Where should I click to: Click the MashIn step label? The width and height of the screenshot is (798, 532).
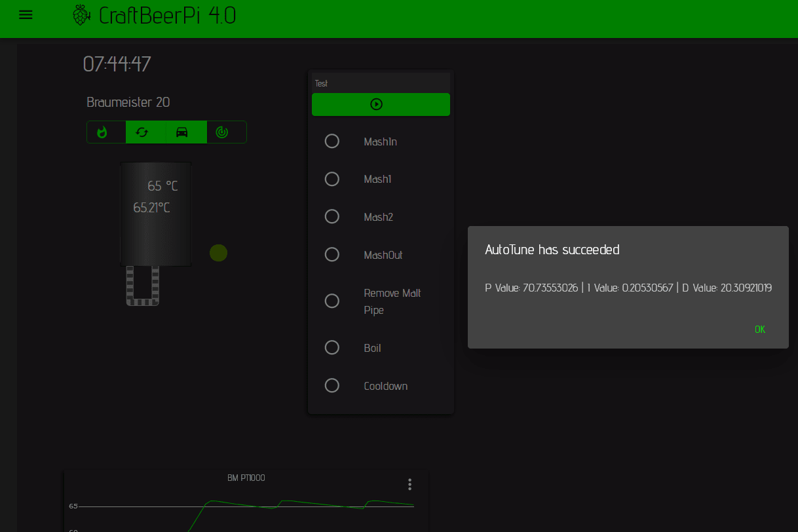pyautogui.click(x=381, y=142)
